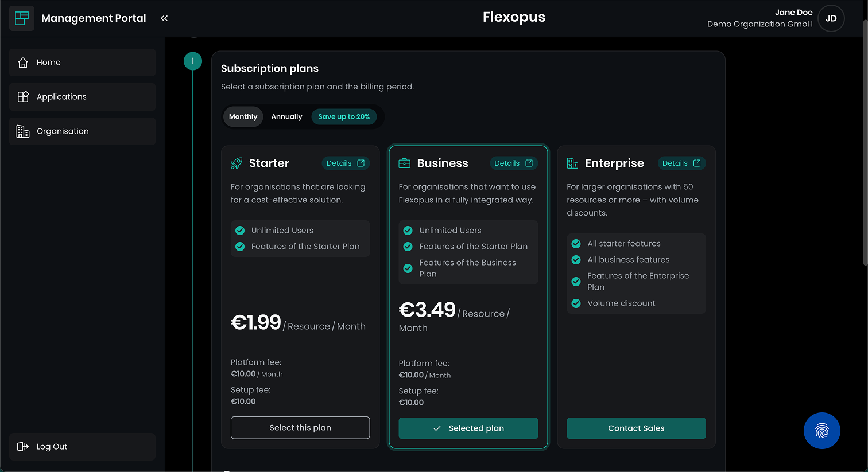Click the Selected plan button on Business
The height and width of the screenshot is (472, 868).
468,428
